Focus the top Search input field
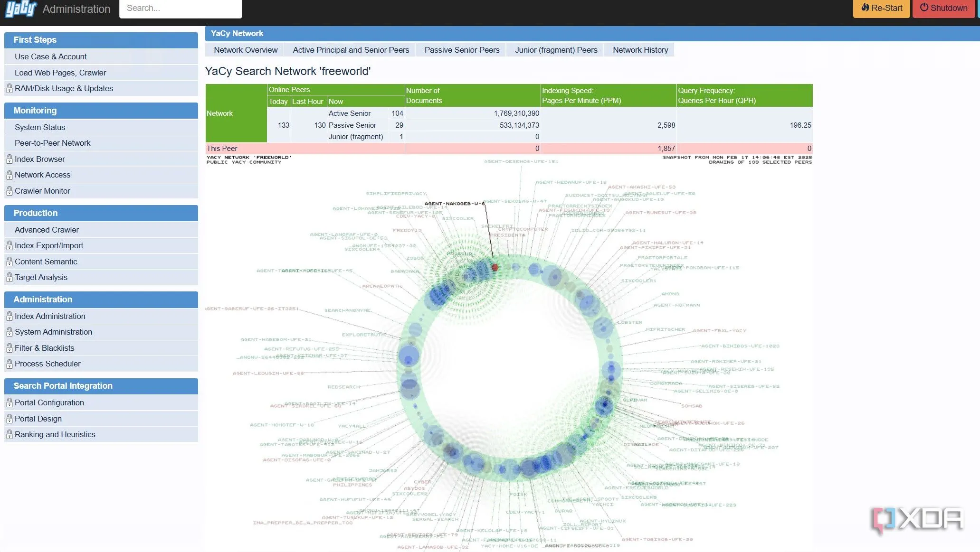 [181, 9]
